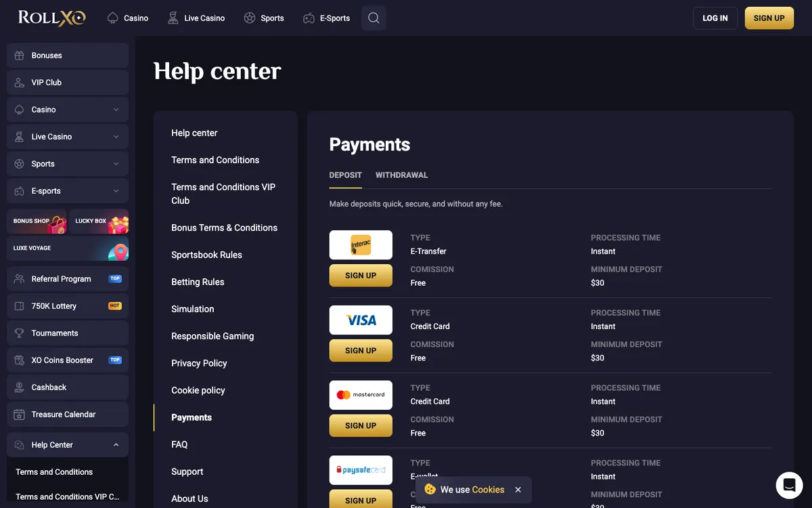812x508 pixels.
Task: Click SIGN UP under Mastercard
Action: coord(361,426)
